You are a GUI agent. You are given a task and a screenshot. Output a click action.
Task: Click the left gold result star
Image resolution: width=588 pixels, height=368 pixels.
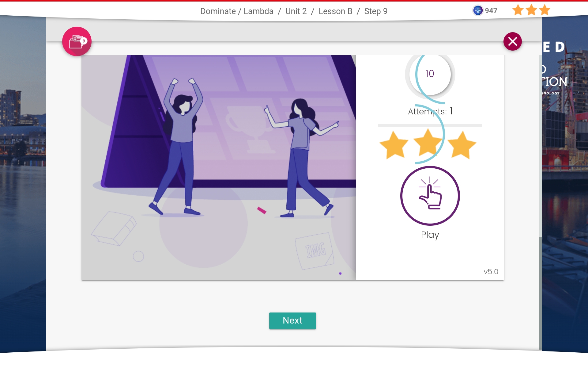pyautogui.click(x=394, y=145)
